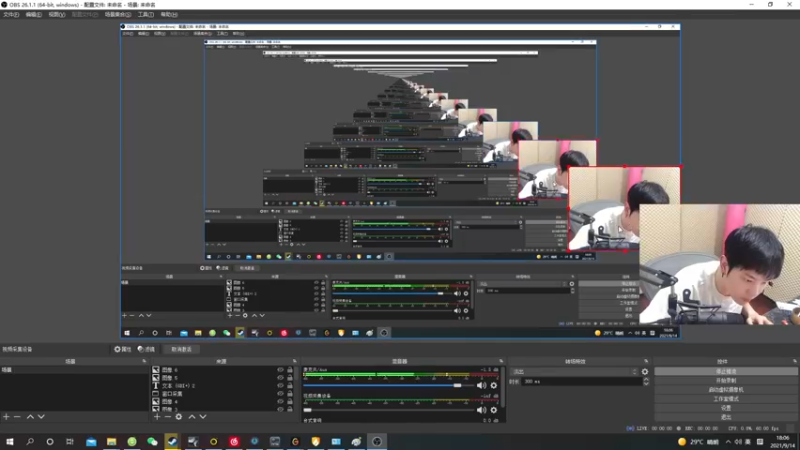
Task: Move scene down with arrow icon
Action: (x=41, y=417)
